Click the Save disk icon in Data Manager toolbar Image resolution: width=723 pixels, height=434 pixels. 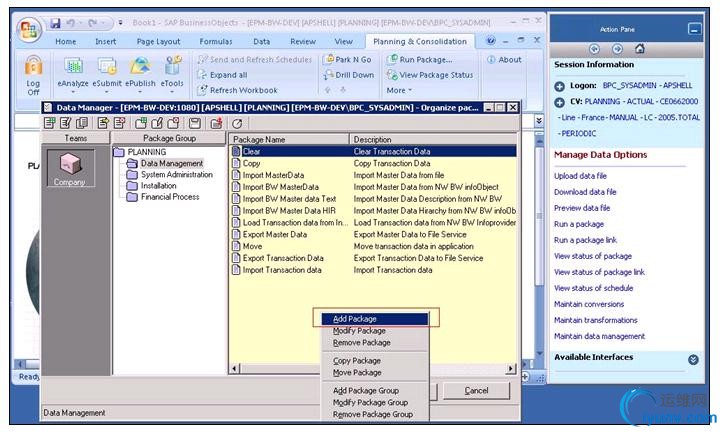195,123
